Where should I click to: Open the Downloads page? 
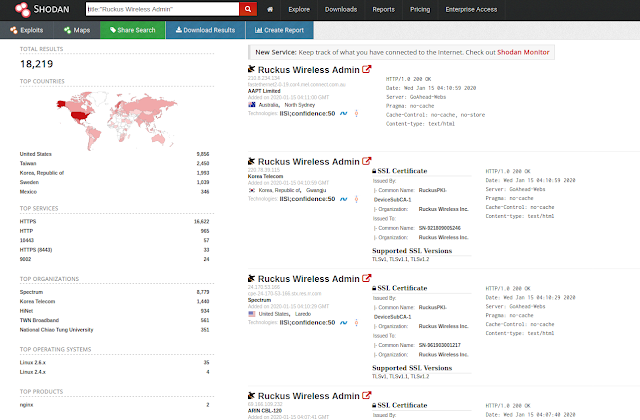341,9
